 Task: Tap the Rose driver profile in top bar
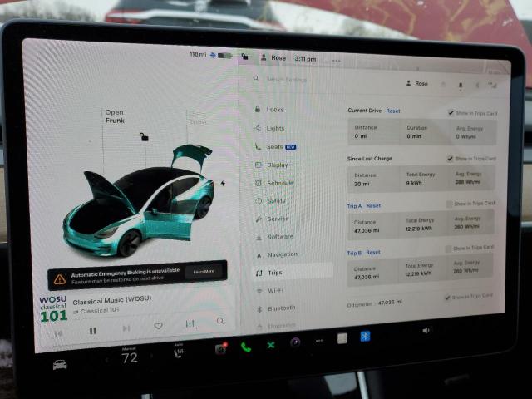[273, 57]
